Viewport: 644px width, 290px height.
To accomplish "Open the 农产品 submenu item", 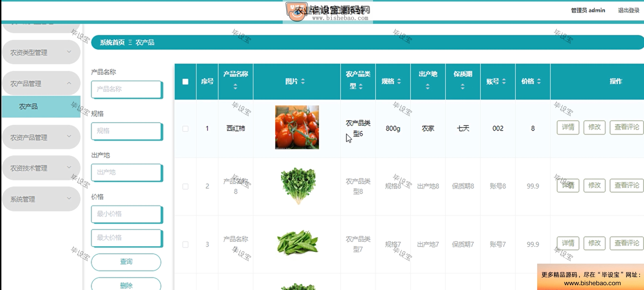I will click(41, 107).
